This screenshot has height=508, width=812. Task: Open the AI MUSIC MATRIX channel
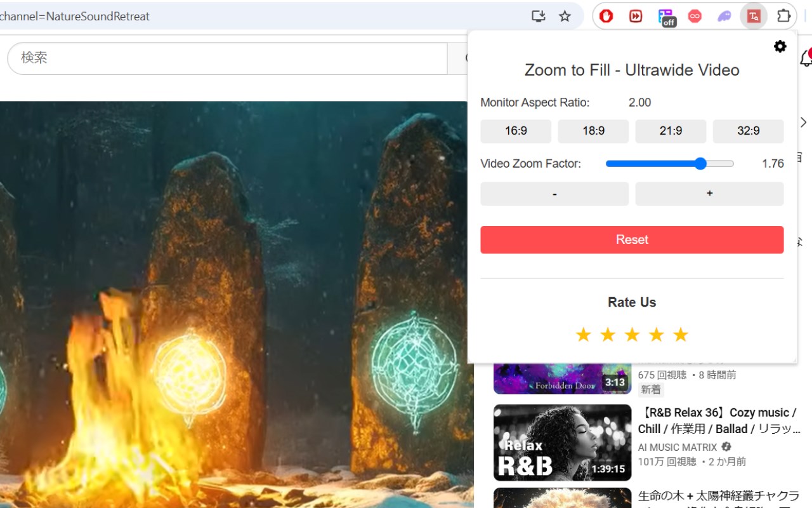click(x=677, y=447)
